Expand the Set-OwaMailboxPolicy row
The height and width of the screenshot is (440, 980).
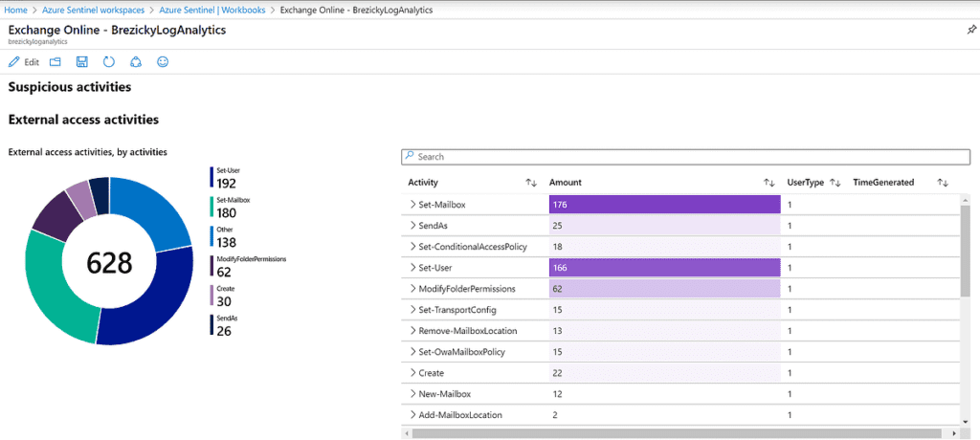click(413, 351)
